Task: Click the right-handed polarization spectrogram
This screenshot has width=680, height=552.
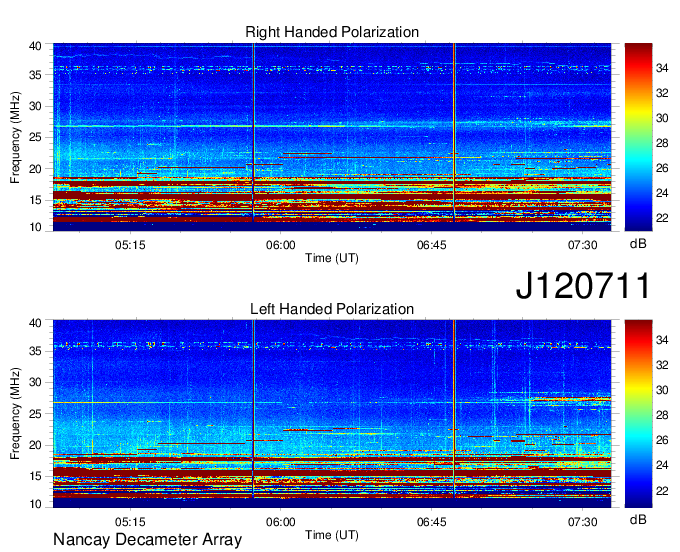Action: point(332,137)
